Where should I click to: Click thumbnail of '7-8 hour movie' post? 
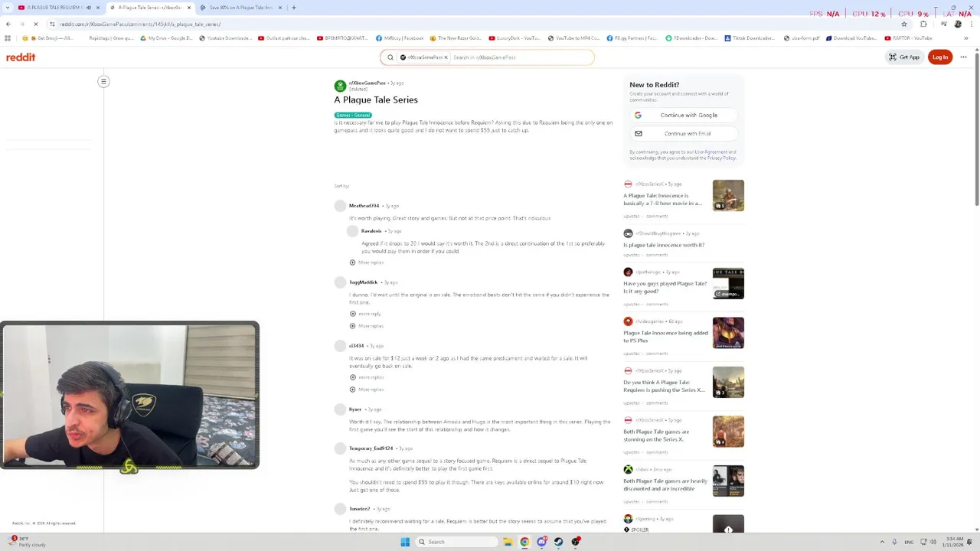pos(728,195)
